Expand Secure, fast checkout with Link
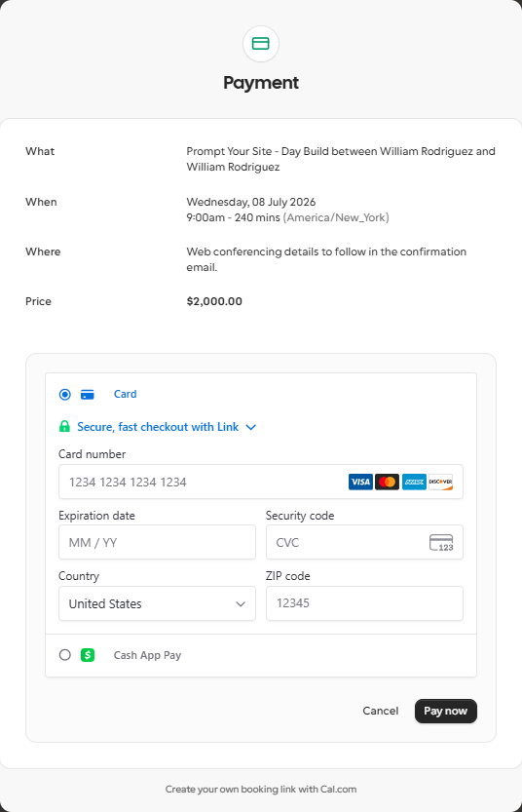522x812 pixels. coord(158,427)
